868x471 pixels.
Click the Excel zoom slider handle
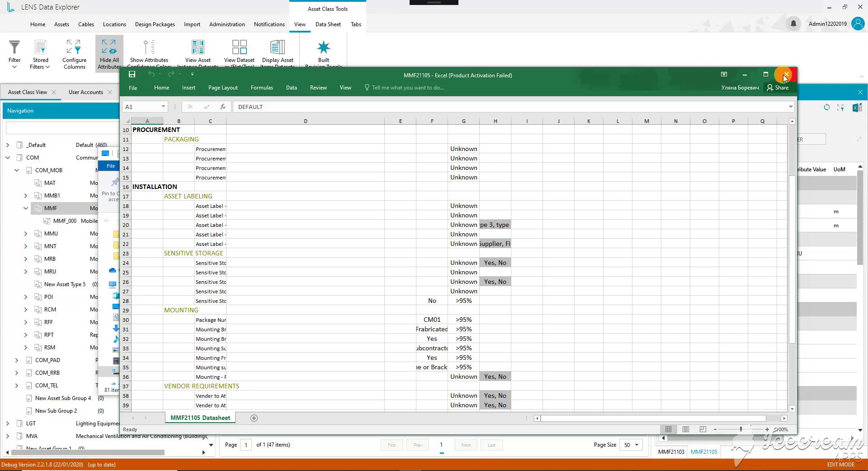741,429
